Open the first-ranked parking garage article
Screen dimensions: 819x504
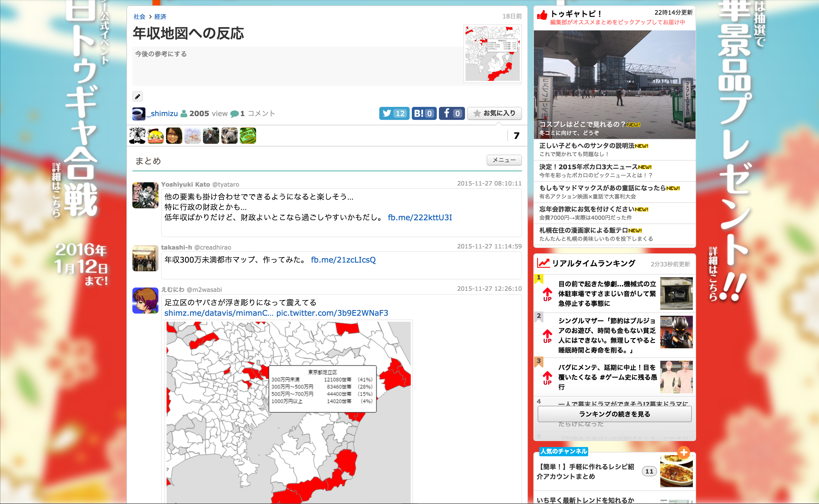607,293
